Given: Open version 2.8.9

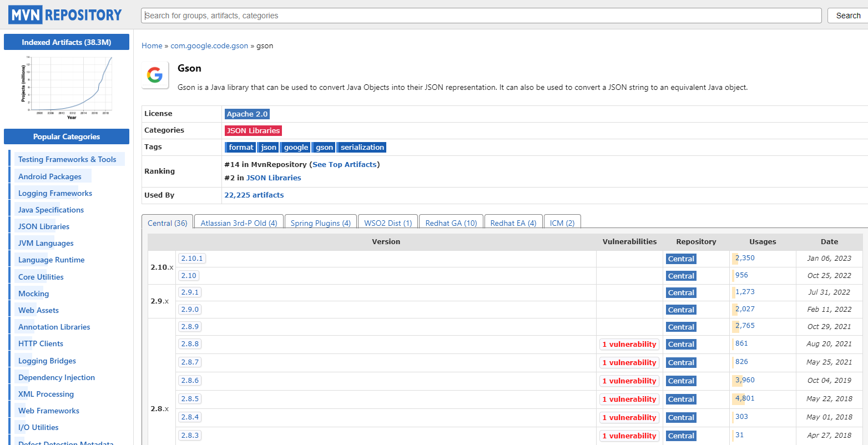Looking at the screenshot, I should click(x=190, y=326).
